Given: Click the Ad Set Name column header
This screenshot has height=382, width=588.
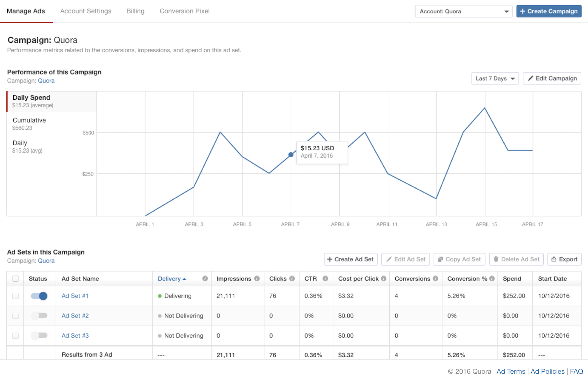Looking at the screenshot, I should pos(104,279).
